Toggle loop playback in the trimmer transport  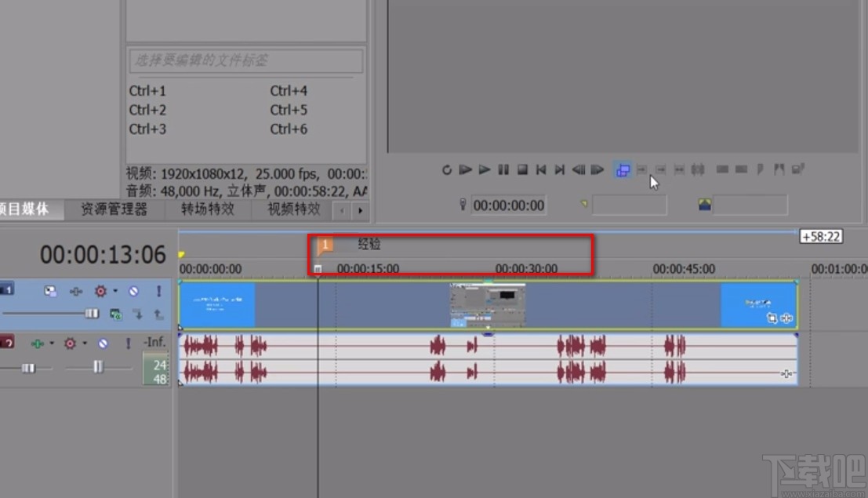447,169
